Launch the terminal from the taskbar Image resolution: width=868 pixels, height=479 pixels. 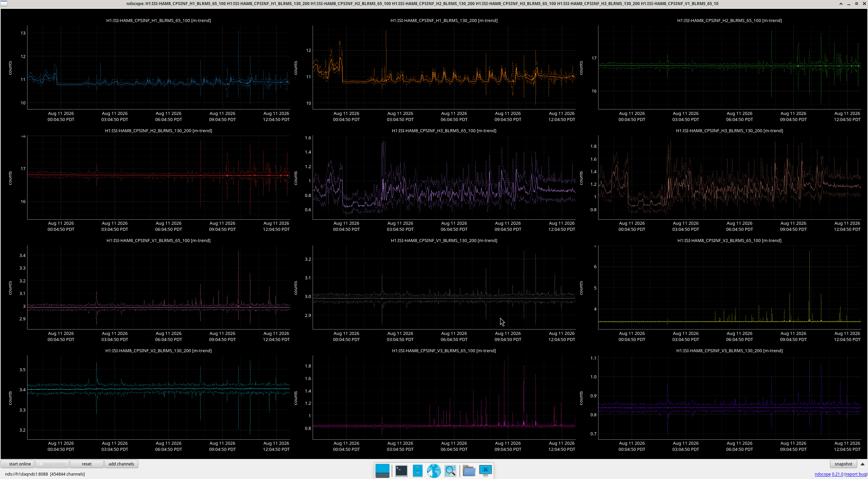(401, 471)
